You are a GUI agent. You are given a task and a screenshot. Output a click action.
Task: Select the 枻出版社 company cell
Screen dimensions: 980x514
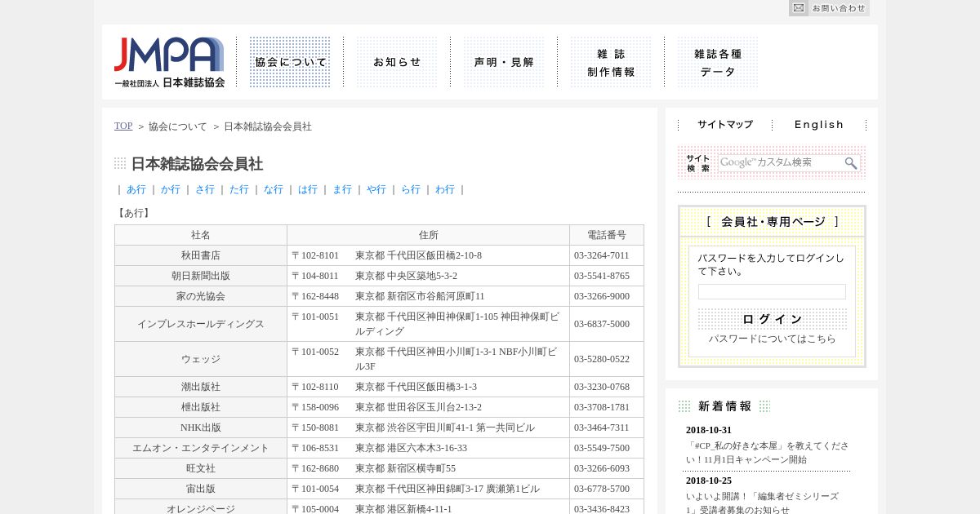tap(201, 407)
